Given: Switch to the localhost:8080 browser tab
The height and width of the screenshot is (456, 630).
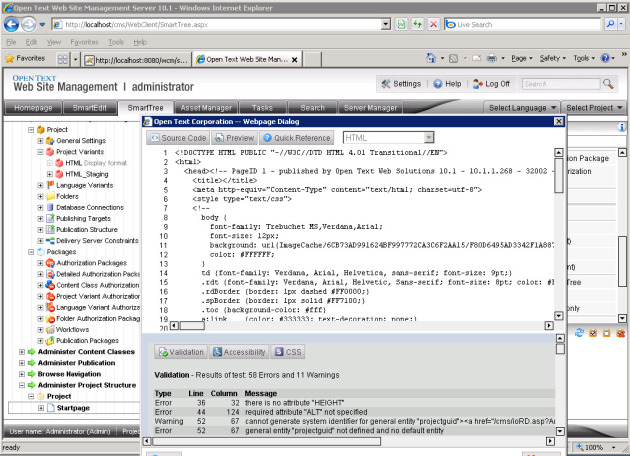Looking at the screenshot, I should pyautogui.click(x=137, y=60).
